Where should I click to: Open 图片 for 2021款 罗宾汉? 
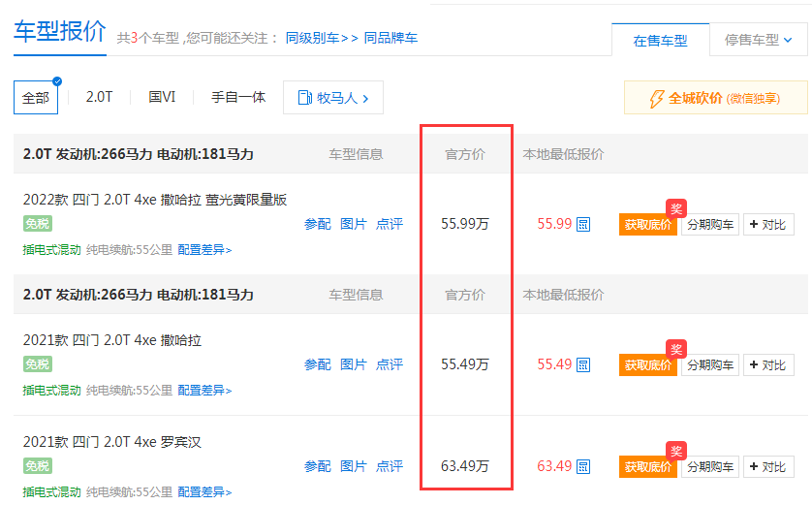[x=353, y=466]
